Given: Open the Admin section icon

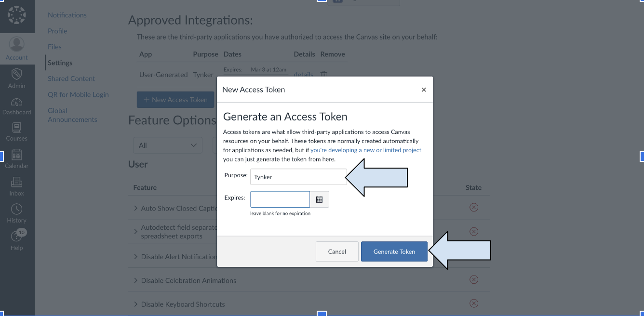Looking at the screenshot, I should click(x=17, y=78).
